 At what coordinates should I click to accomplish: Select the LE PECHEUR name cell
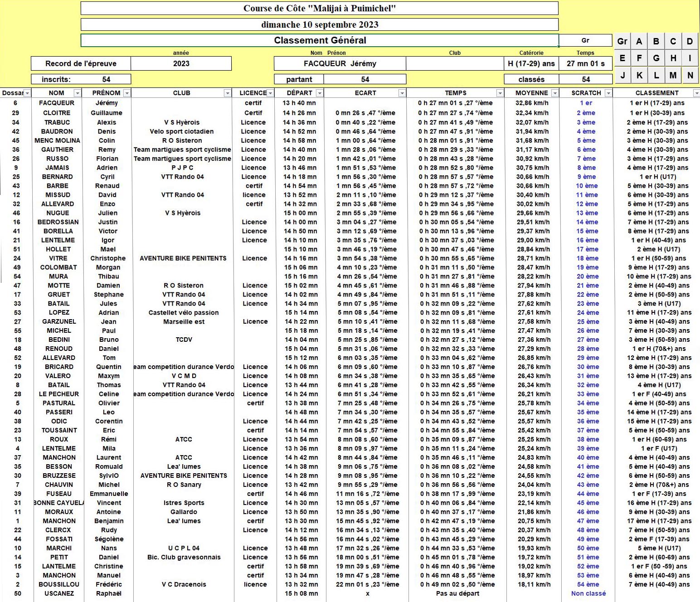59,394
